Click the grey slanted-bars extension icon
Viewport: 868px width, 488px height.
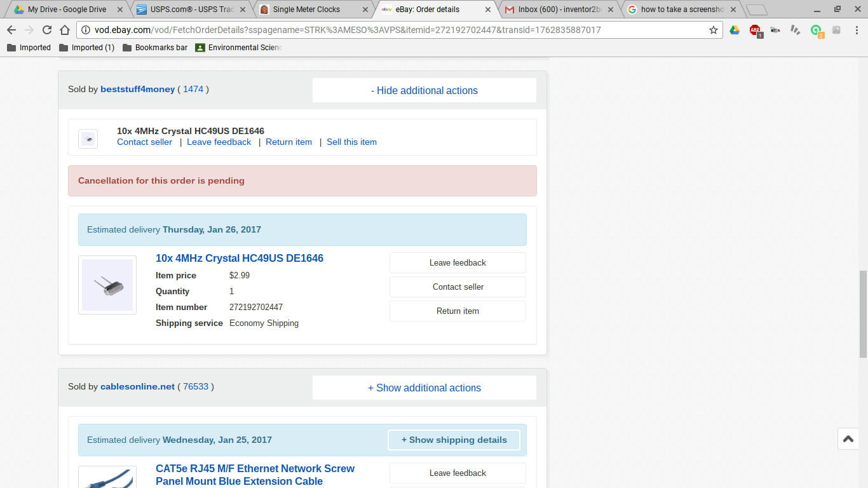796,30
